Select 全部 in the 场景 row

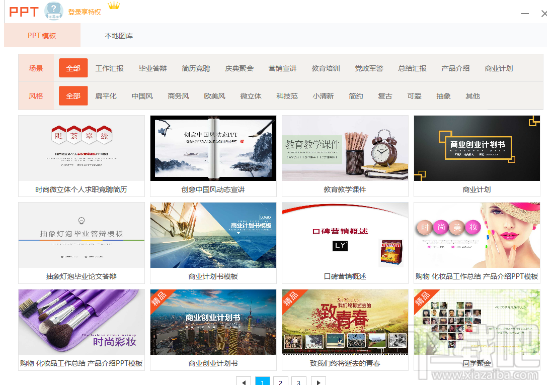tap(73, 68)
